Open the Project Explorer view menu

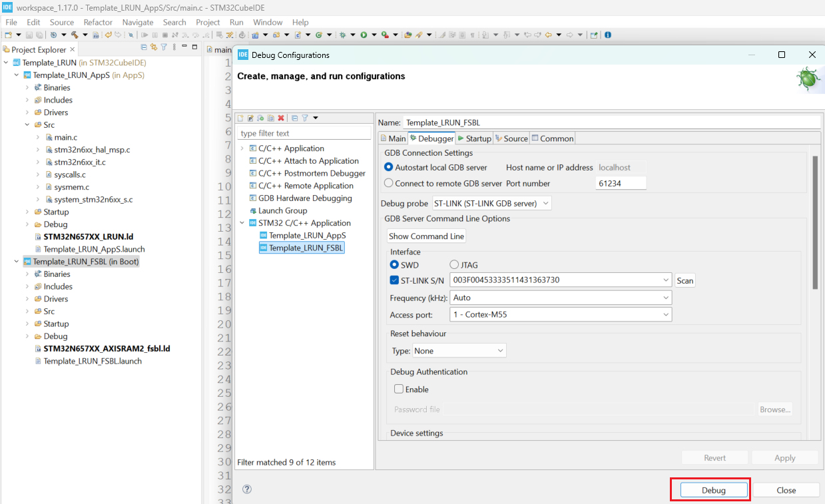point(174,47)
